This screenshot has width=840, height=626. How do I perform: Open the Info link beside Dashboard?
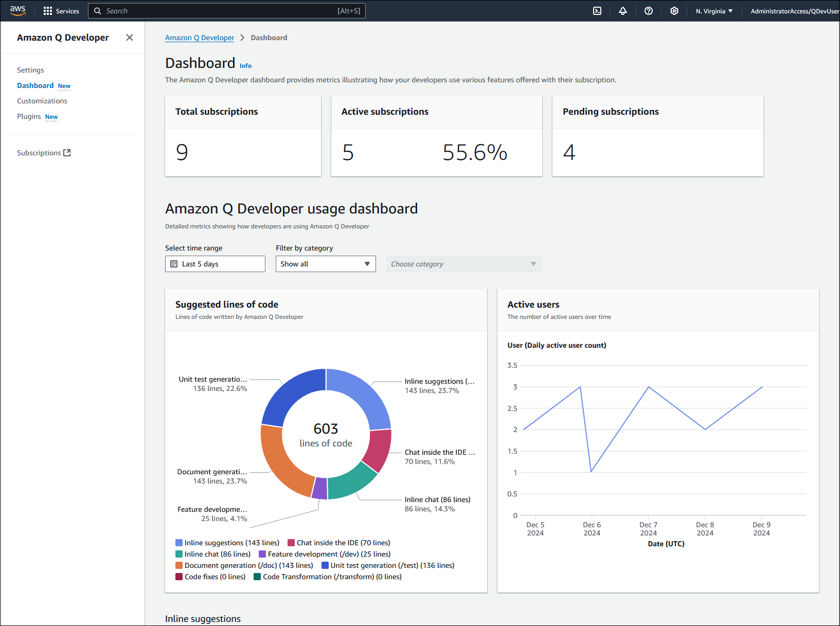(x=245, y=65)
